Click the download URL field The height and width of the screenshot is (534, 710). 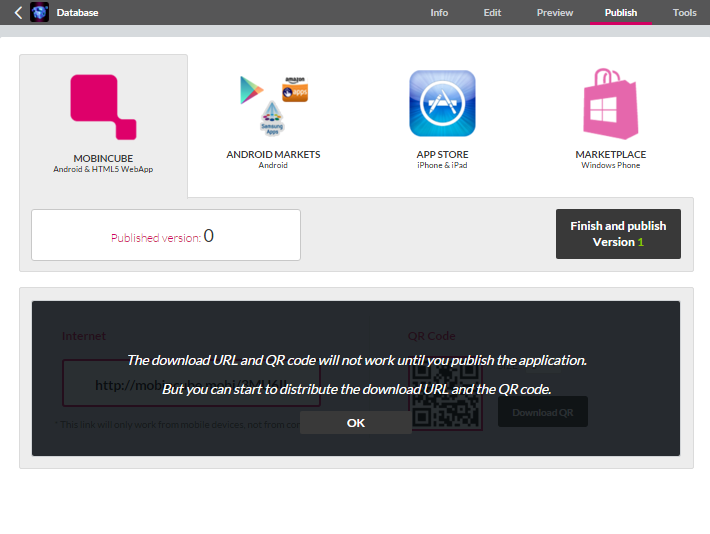191,383
